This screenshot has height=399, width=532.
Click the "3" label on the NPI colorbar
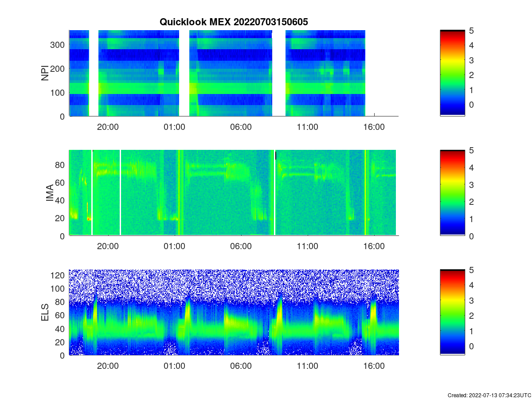click(x=472, y=60)
